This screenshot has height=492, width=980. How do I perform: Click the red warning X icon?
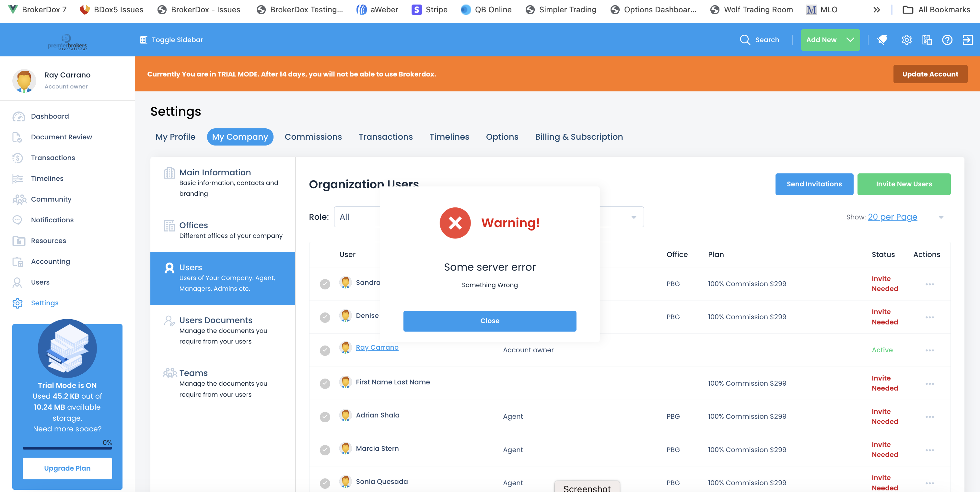[x=455, y=223]
